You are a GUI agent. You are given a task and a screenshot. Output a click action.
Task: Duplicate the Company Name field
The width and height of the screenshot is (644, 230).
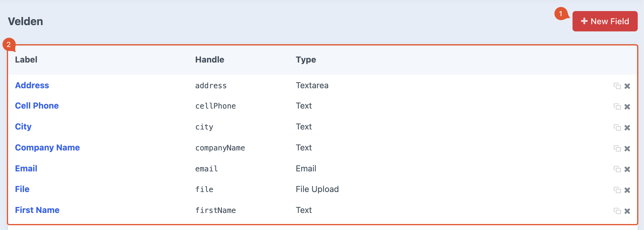[x=617, y=149]
